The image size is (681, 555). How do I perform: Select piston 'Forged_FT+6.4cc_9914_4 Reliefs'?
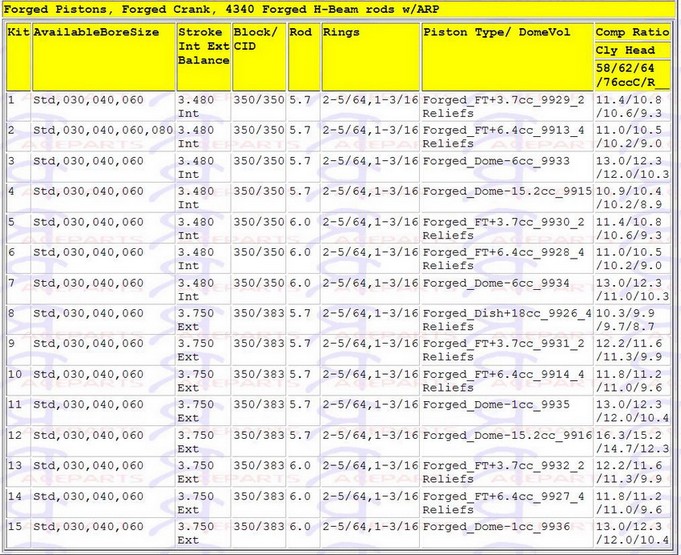[507, 380]
